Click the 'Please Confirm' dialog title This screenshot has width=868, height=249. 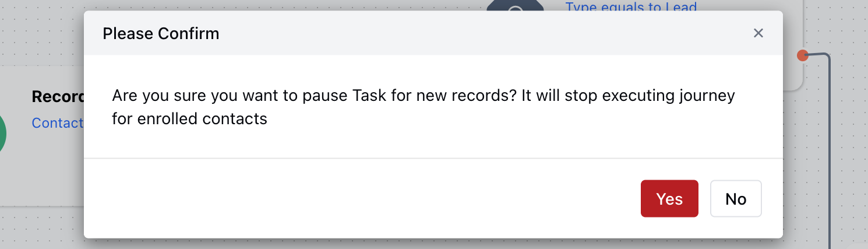pyautogui.click(x=161, y=33)
